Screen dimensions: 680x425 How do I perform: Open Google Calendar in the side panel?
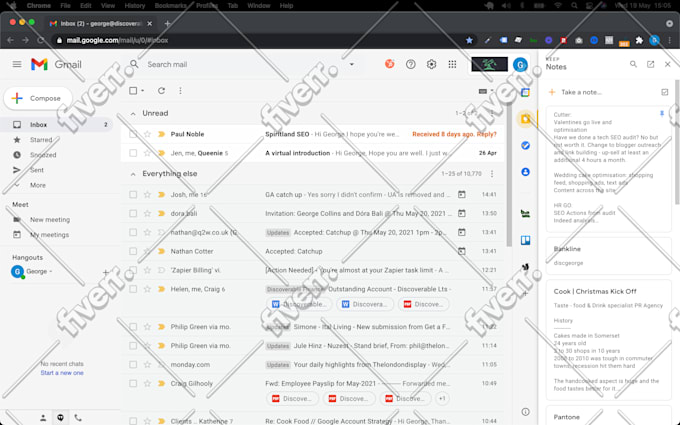pos(525,92)
